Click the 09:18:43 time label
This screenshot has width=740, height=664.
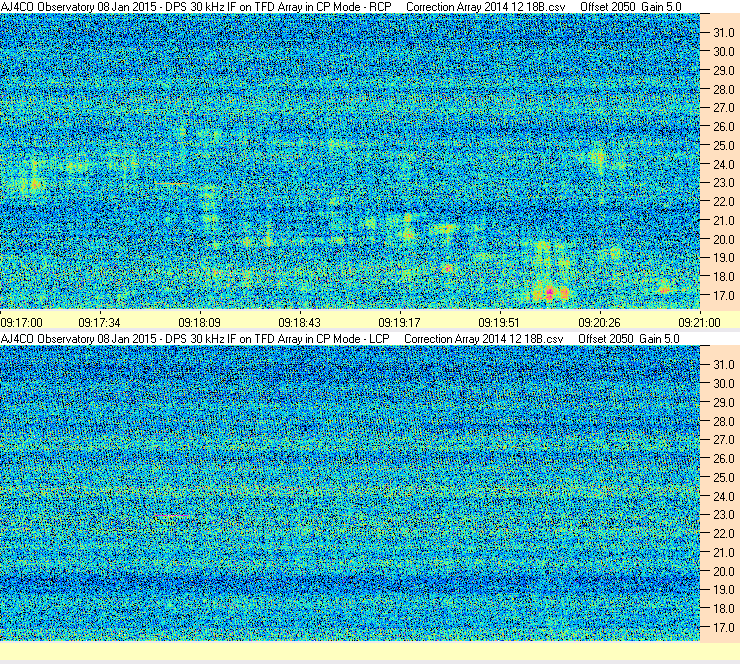click(299, 323)
